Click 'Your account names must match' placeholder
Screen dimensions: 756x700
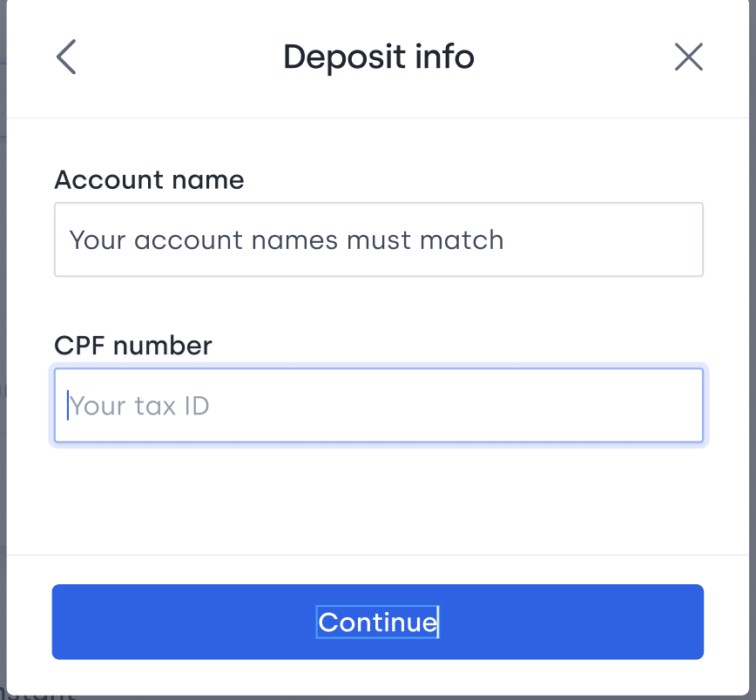coord(287,240)
